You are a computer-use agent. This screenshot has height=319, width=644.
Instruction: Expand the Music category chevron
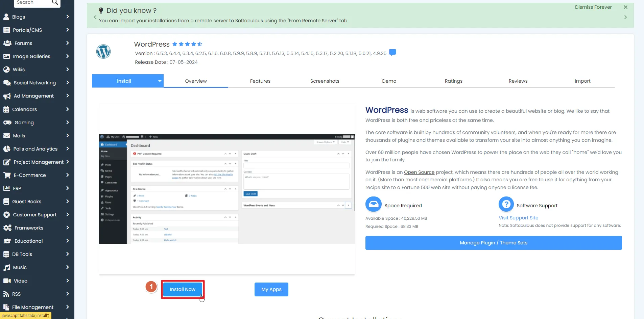pyautogui.click(x=68, y=267)
